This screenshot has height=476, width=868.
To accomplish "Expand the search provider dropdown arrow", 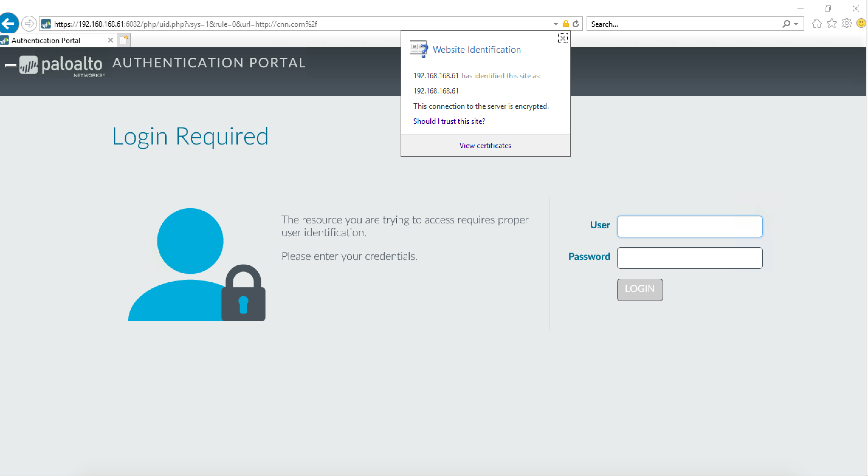I will (x=796, y=24).
